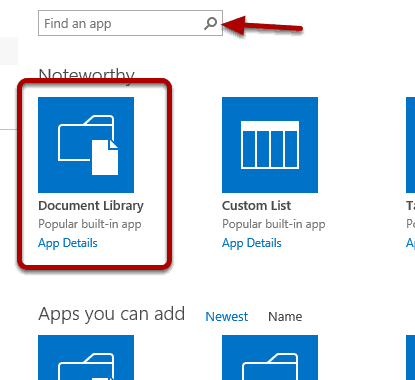Open App Details under Custom List
Screen dimensions: 415x380
coord(252,243)
